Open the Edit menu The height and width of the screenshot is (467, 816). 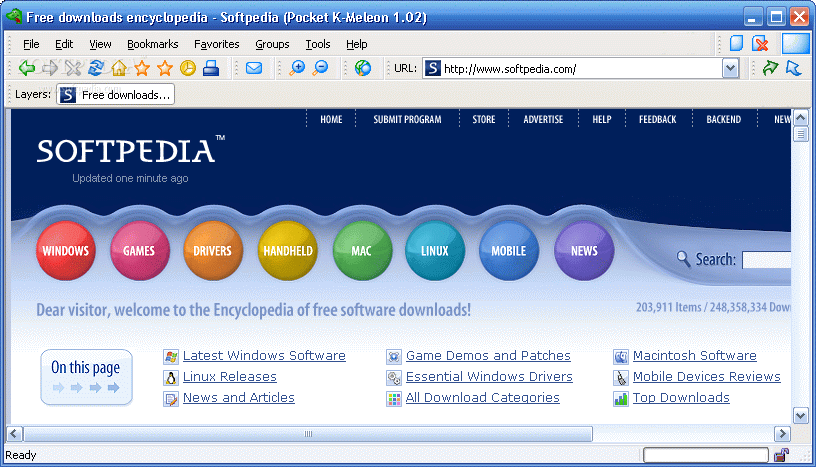[x=64, y=44]
